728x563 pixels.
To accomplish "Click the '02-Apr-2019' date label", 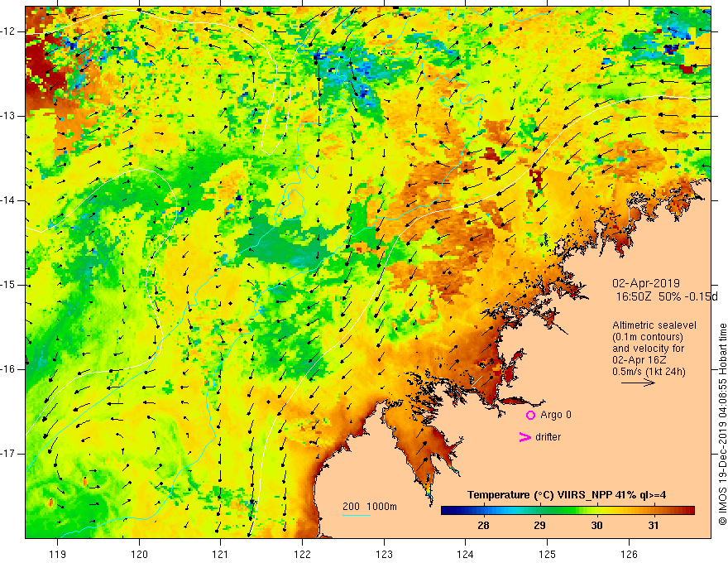I will (646, 283).
